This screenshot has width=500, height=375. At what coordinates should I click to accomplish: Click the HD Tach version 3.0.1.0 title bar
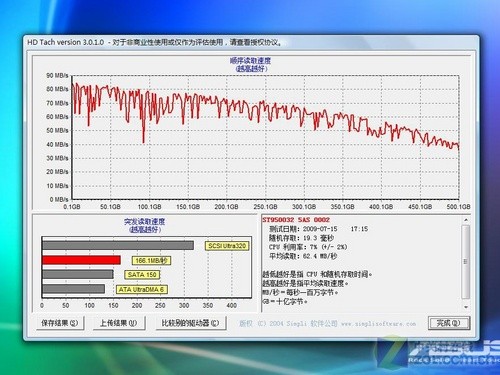pyautogui.click(x=252, y=42)
